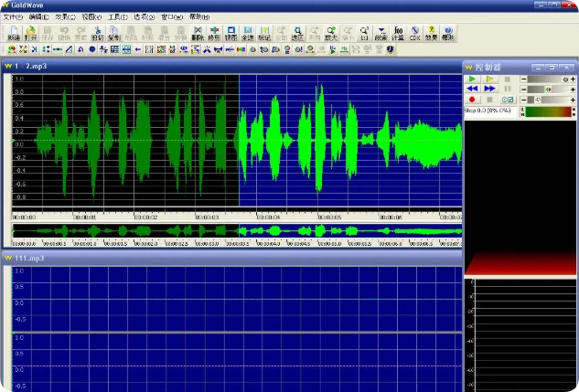Click the Open (打开) file toolbar icon

point(31,33)
